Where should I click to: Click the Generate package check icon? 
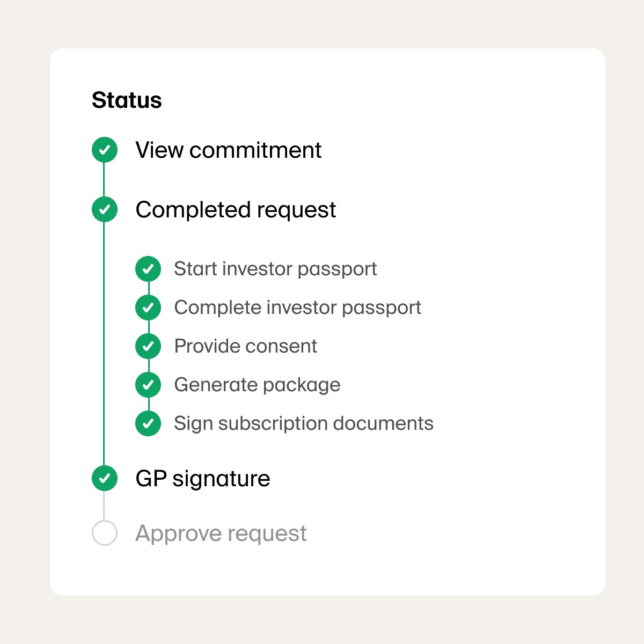point(148,385)
